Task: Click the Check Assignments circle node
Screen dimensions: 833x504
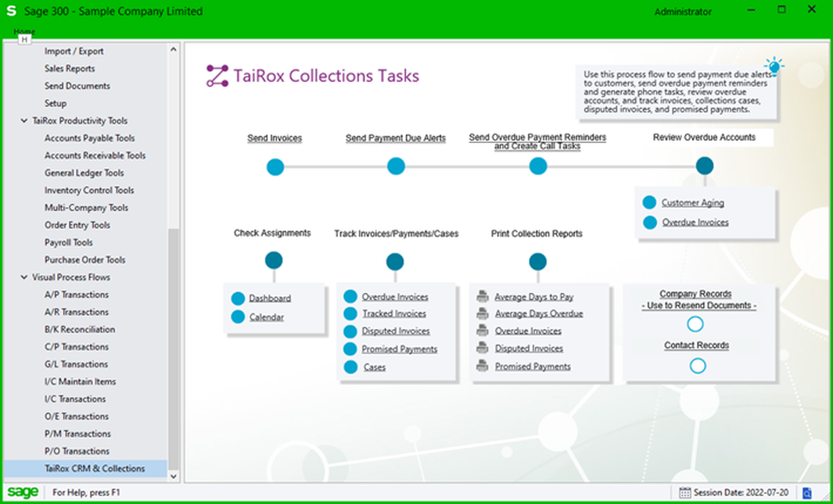Action: coord(274,260)
